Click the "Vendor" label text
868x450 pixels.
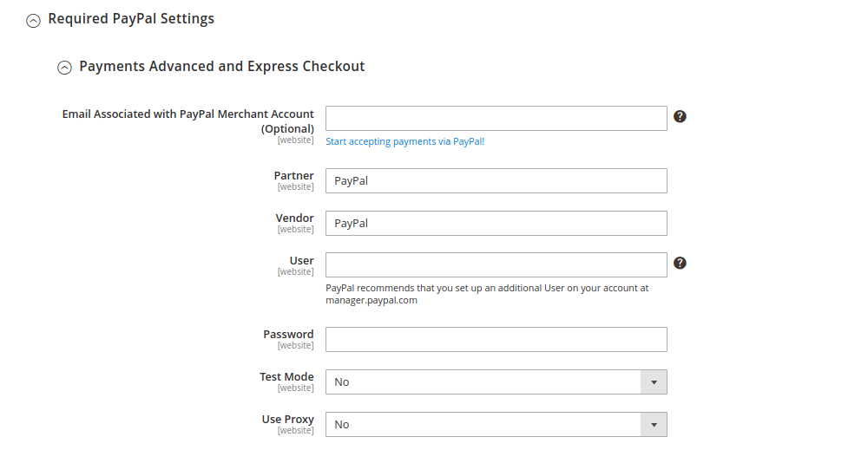294,218
